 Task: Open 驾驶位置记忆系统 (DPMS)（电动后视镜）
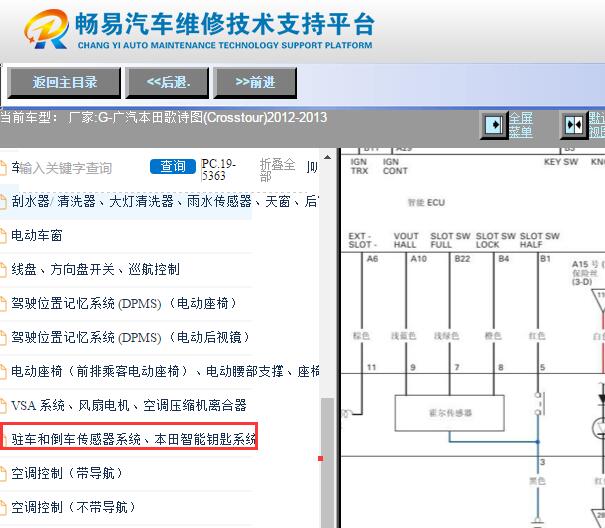[131, 337]
